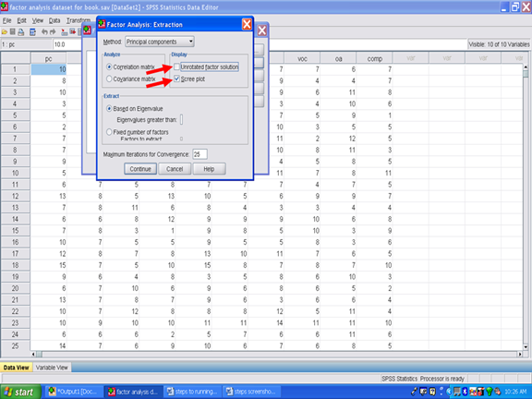Click the Maximum Iterations for Convergence field
This screenshot has width=532, height=399.
pyautogui.click(x=199, y=154)
